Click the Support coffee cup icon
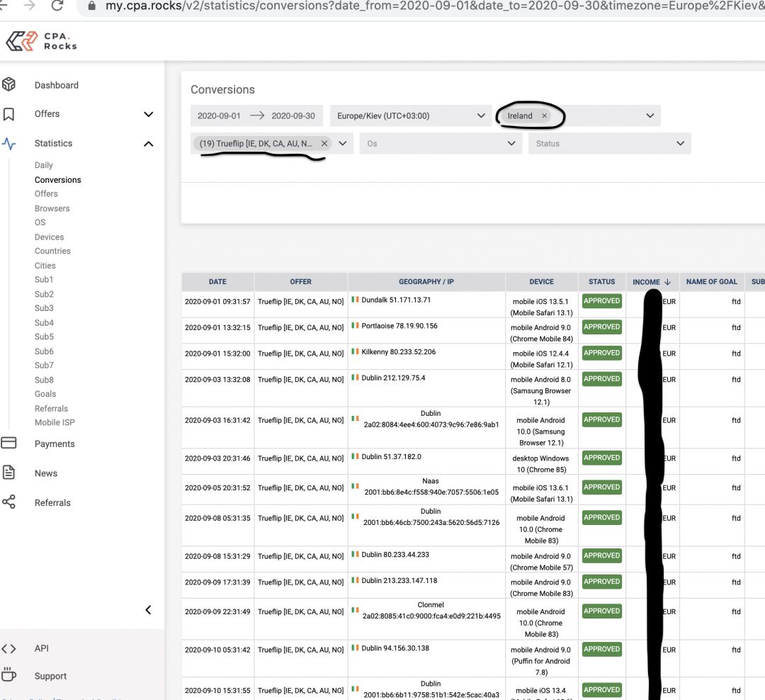This screenshot has height=700, width=765. click(8, 675)
